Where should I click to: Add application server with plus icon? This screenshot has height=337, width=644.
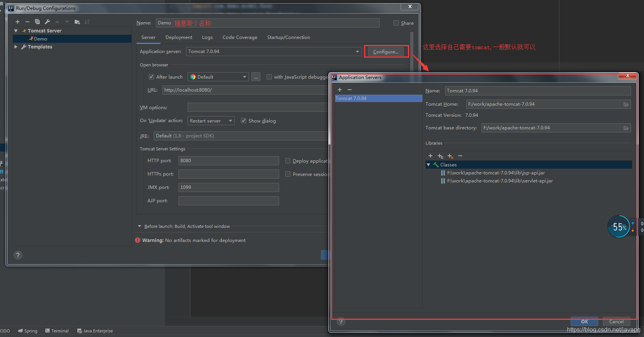340,90
